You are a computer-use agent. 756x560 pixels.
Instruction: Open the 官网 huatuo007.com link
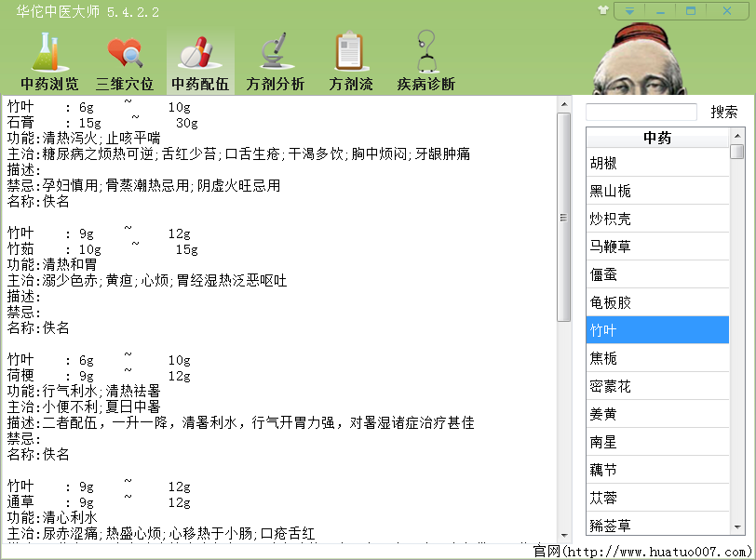tap(633, 551)
